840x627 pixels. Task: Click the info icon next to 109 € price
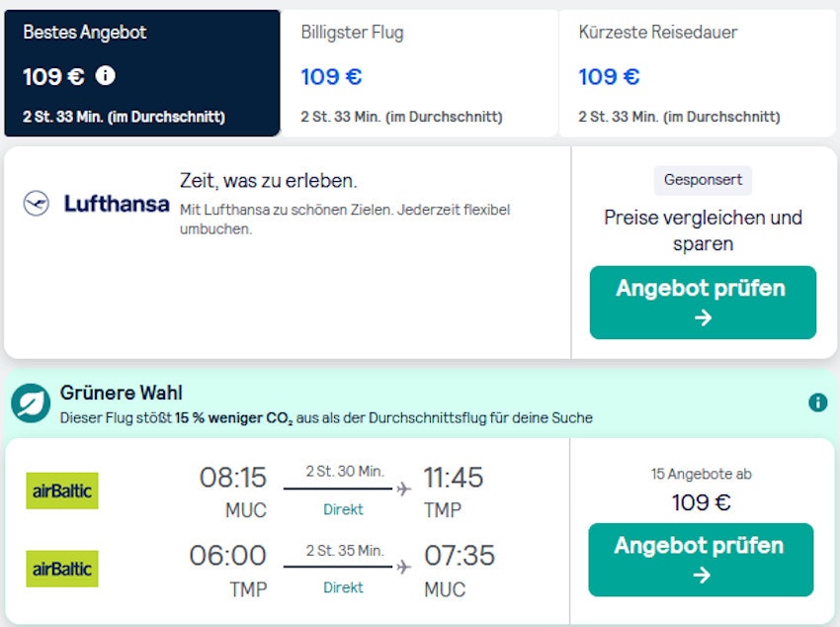coord(106,75)
